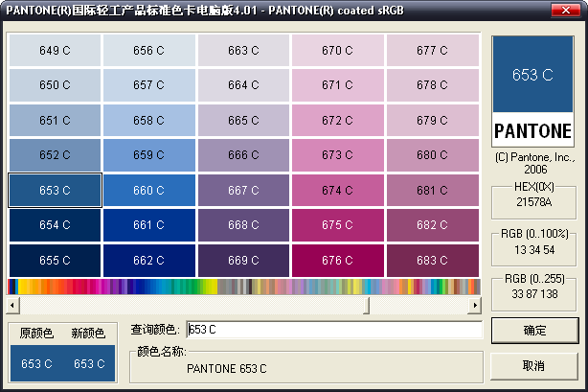The width and height of the screenshot is (588, 392).
Task: Select the 656 C swatch
Action: tap(149, 50)
